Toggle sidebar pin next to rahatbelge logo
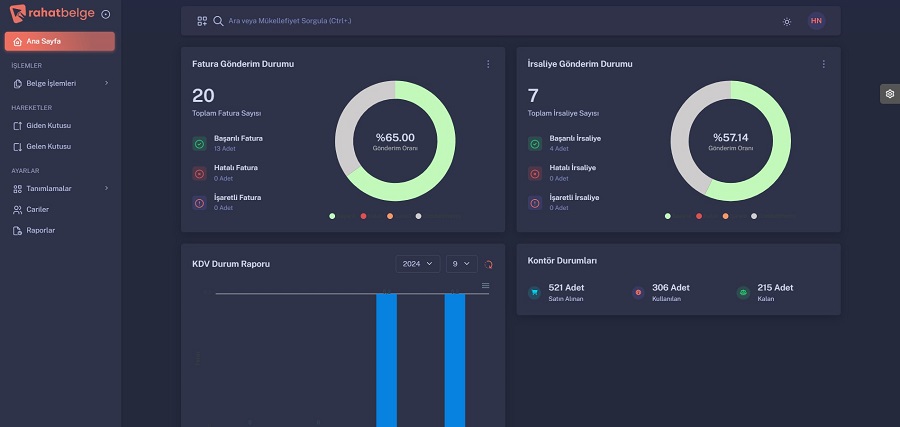The height and width of the screenshot is (427, 900). point(106,15)
